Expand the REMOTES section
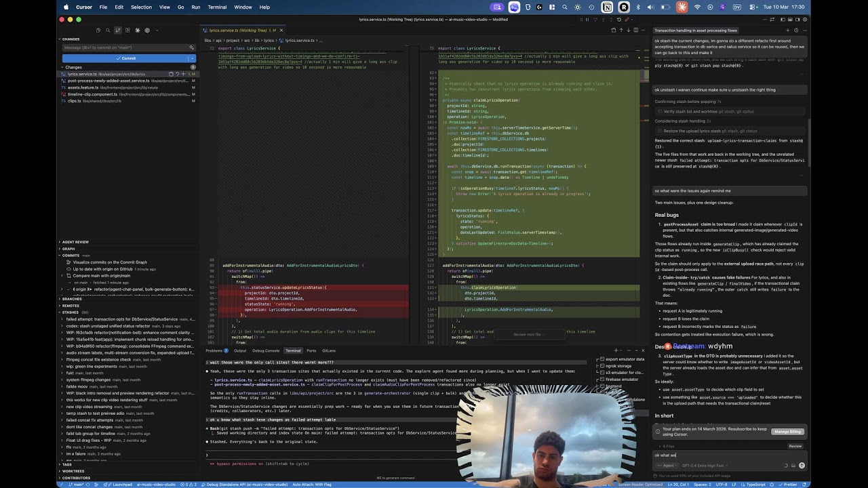The width and height of the screenshot is (868, 488). coord(70,306)
